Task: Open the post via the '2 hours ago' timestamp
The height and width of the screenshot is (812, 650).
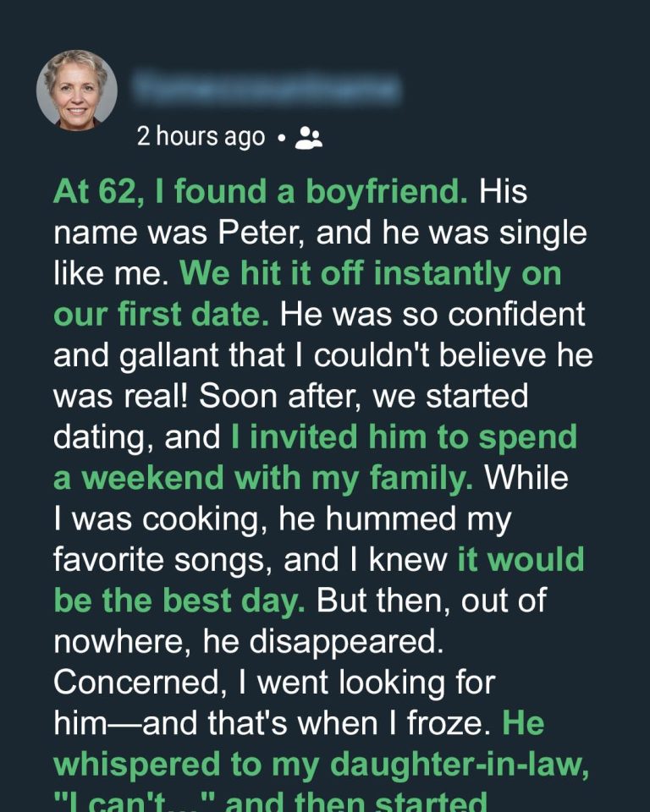Action: coord(199,136)
